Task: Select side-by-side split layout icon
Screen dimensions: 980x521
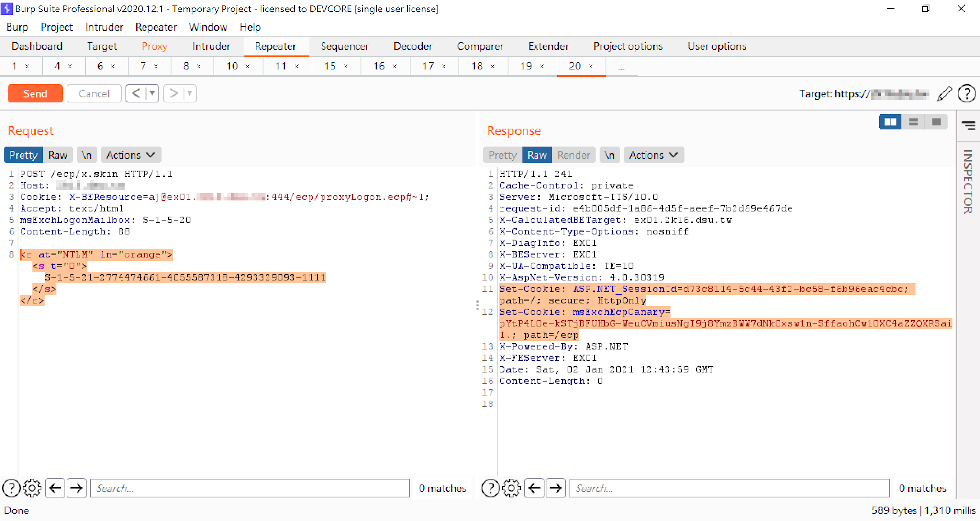Action: 890,122
